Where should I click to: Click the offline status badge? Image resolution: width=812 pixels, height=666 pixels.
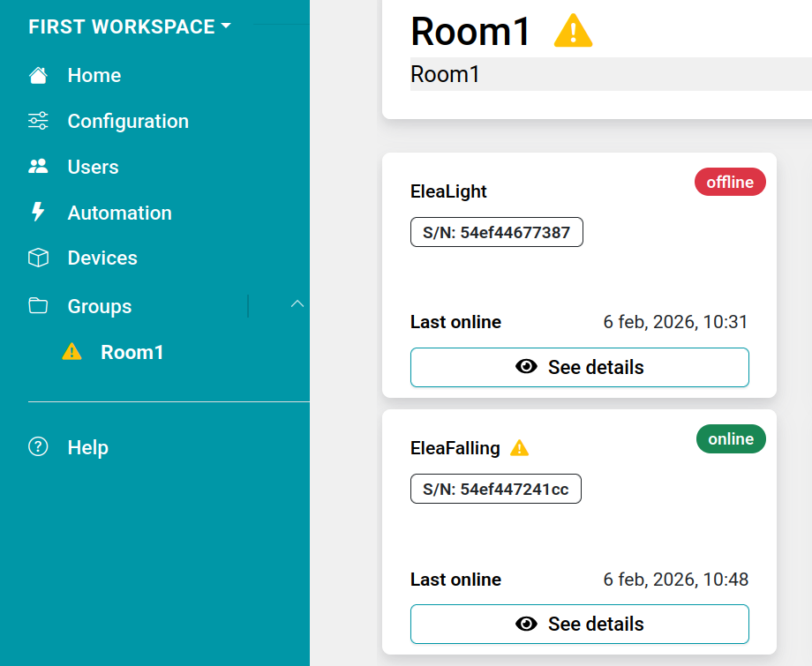(730, 183)
